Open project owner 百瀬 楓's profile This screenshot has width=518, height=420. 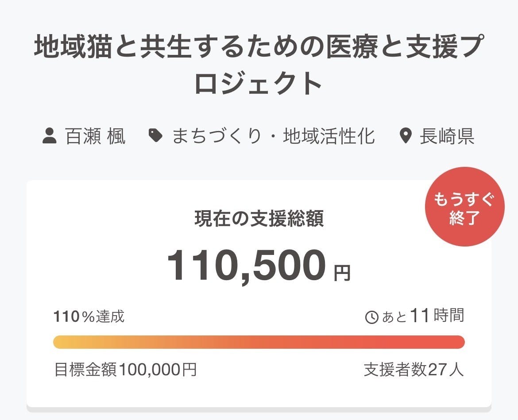pos(95,136)
